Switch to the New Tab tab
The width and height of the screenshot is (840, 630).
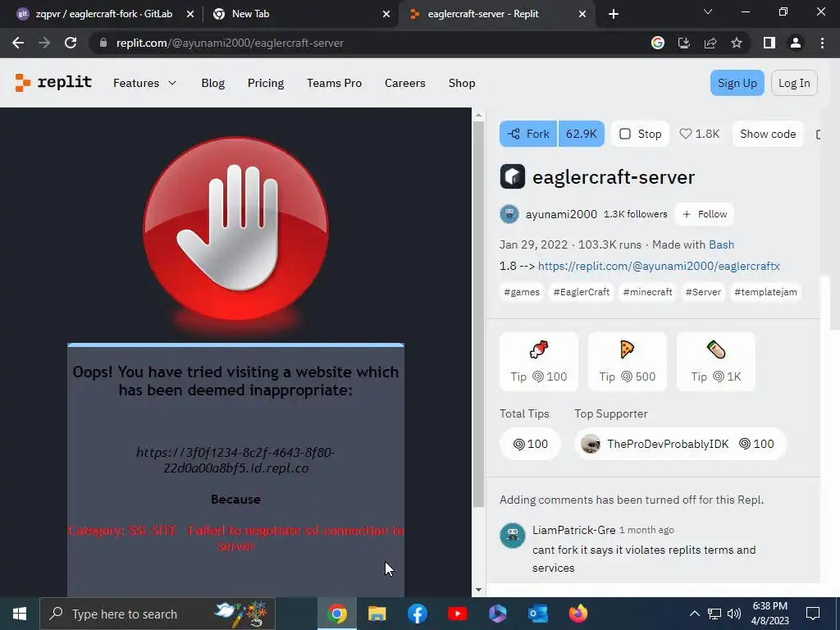pos(300,14)
